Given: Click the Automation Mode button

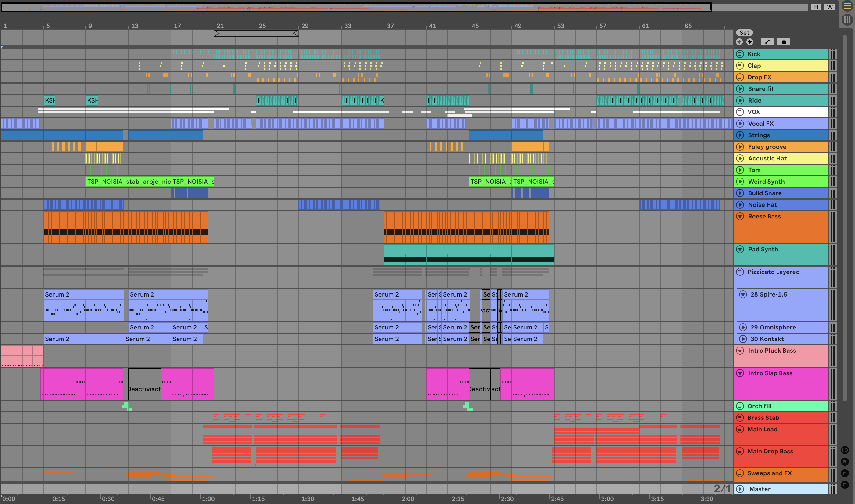Looking at the screenshot, I should tap(767, 42).
